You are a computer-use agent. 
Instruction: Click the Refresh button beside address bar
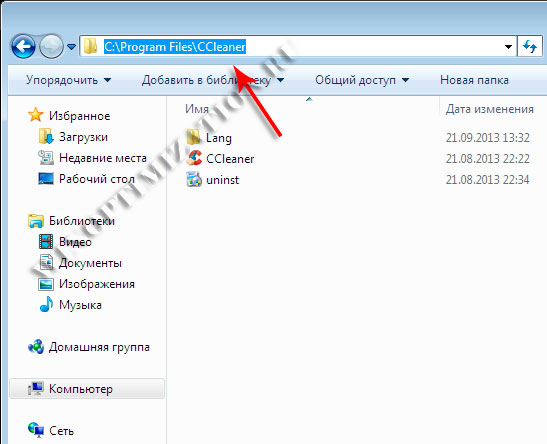click(530, 46)
